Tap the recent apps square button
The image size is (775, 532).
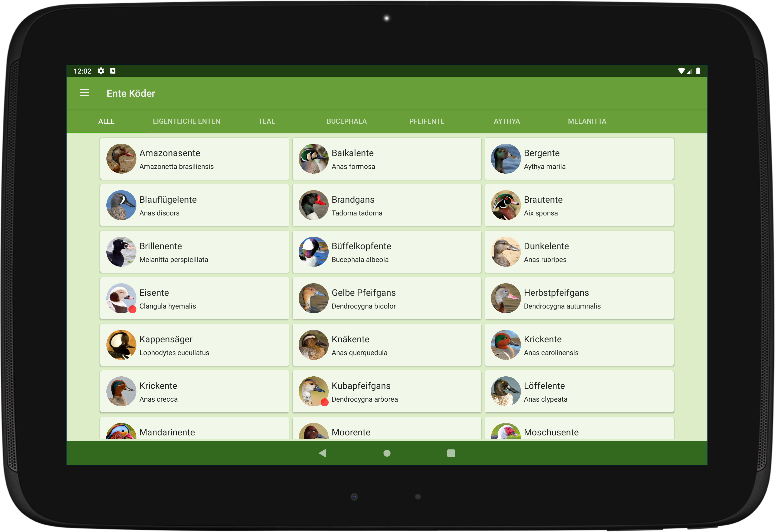(x=451, y=453)
